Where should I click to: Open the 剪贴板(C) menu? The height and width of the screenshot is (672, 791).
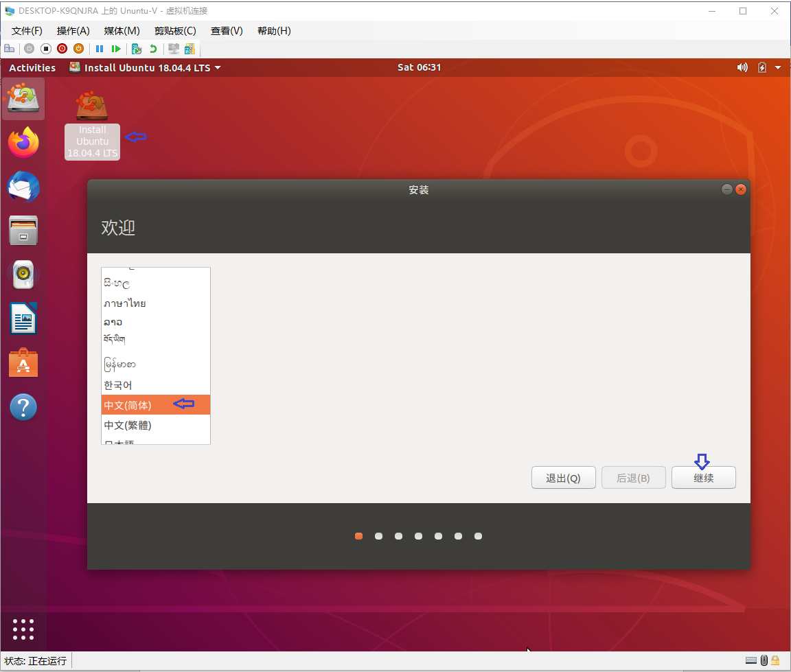[174, 30]
